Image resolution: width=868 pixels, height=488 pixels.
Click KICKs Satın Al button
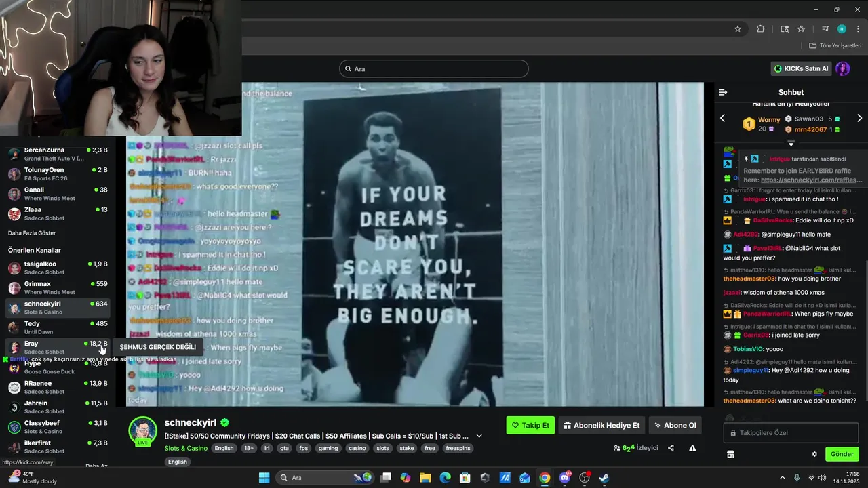point(801,68)
